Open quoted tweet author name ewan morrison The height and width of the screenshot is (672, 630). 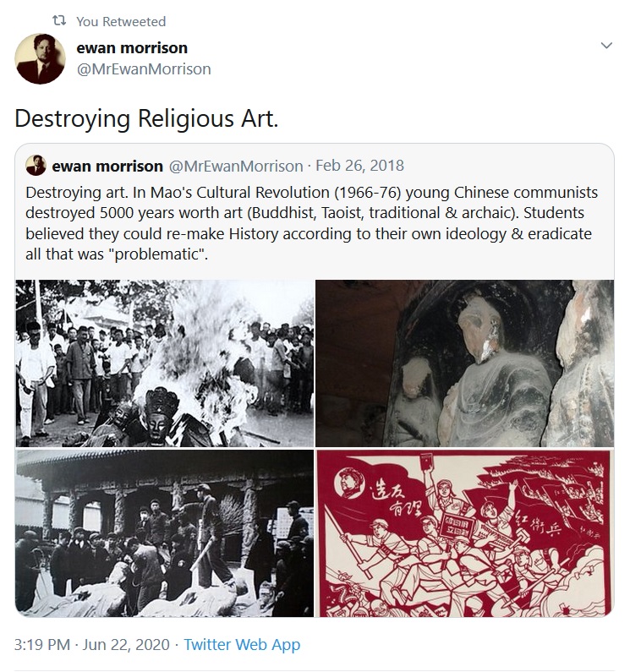click(x=107, y=166)
